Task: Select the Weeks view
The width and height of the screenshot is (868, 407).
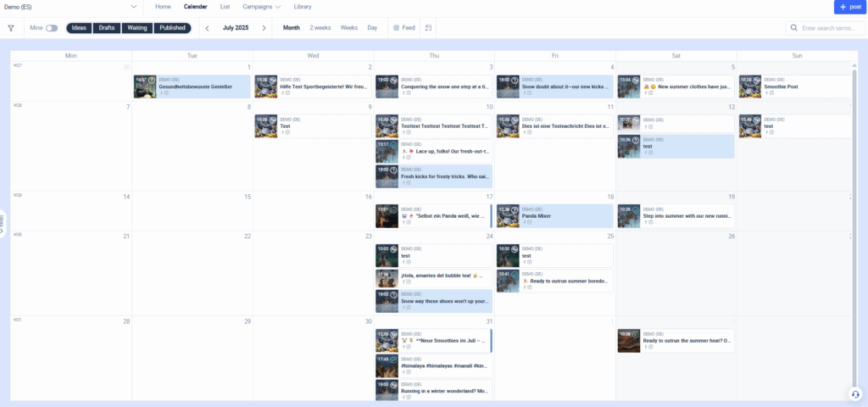Action: 348,28
